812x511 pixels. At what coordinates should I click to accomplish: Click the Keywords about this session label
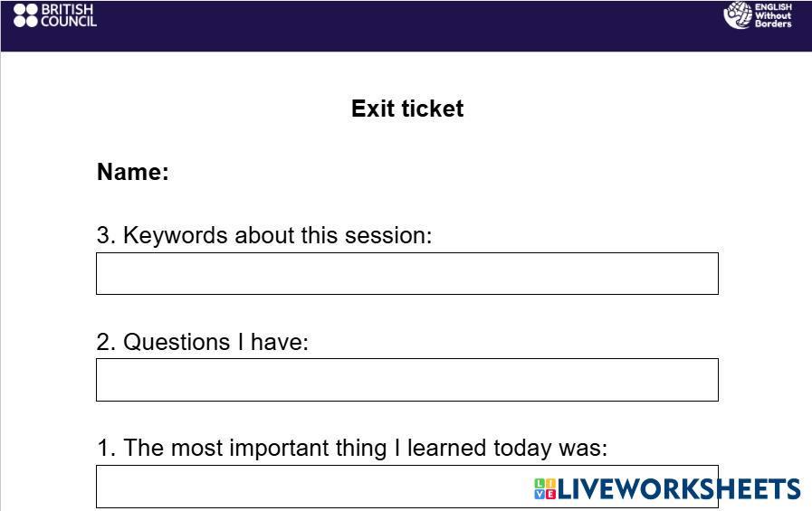coord(264,235)
